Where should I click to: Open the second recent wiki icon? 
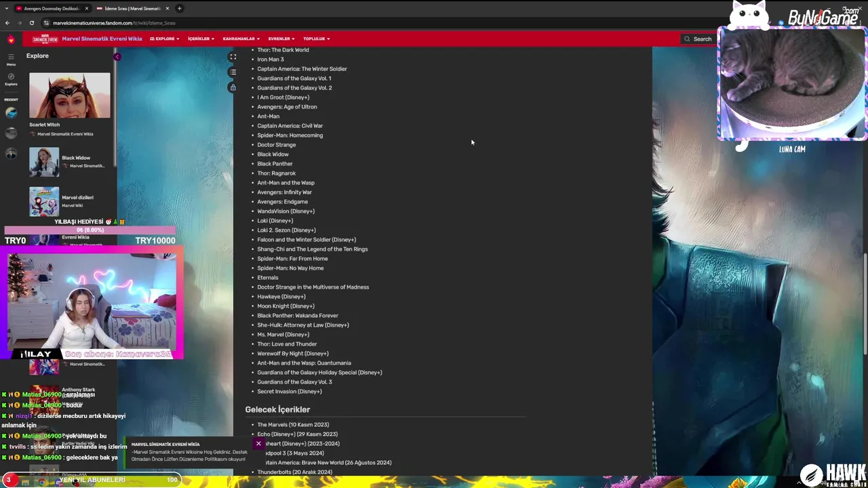pos(11,133)
